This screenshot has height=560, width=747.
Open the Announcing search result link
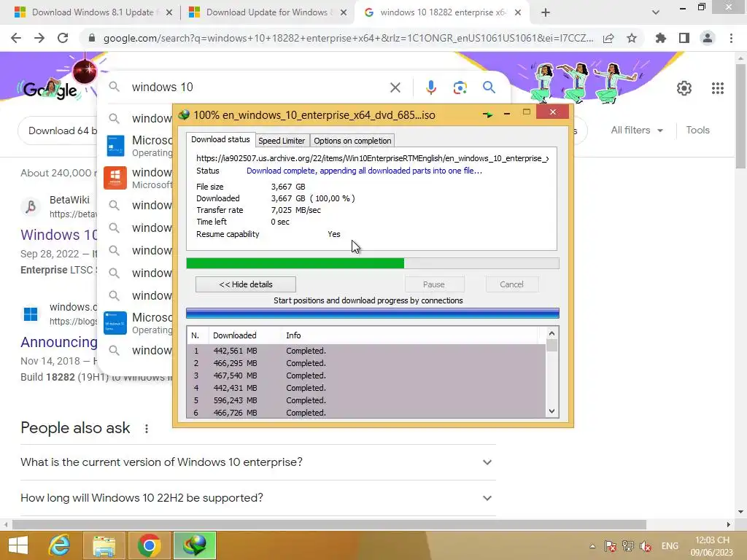point(59,342)
